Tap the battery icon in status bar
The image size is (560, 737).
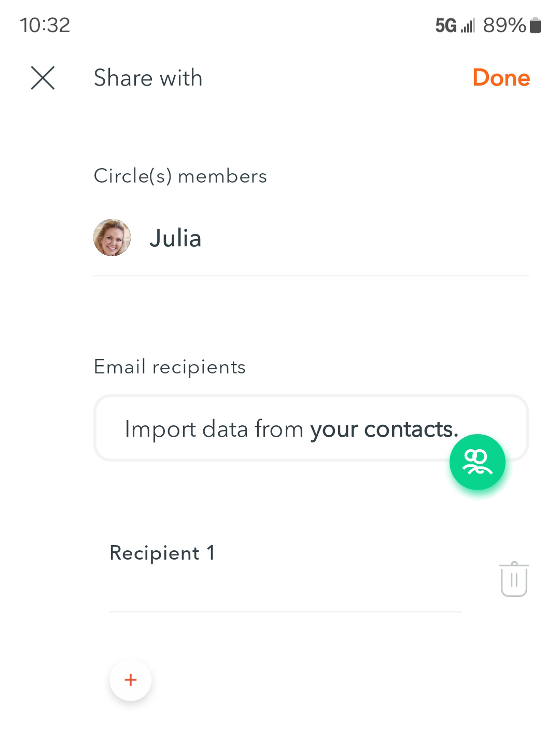click(x=536, y=25)
